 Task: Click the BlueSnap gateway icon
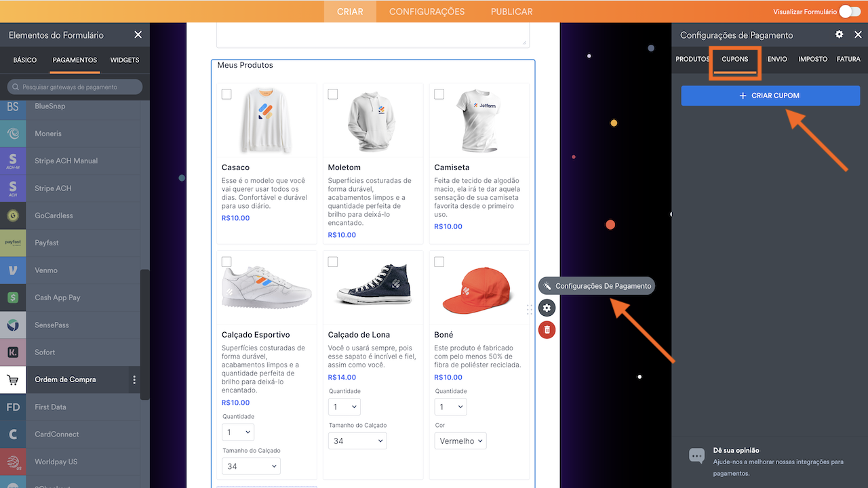13,106
